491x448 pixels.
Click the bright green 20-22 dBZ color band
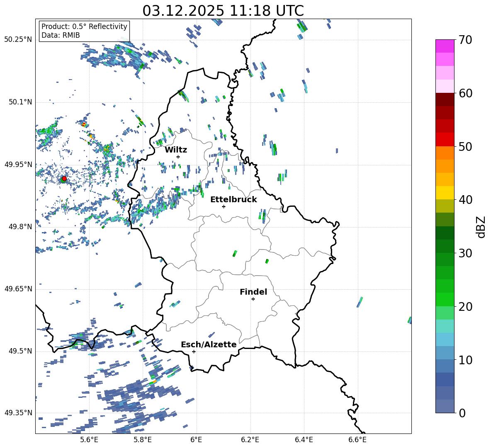445,299
